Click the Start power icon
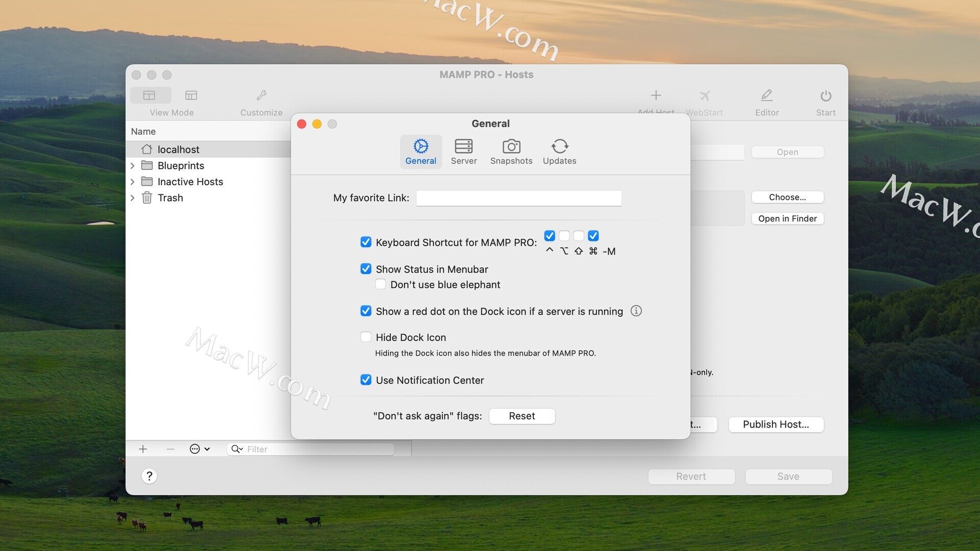The height and width of the screenshot is (551, 980). (x=826, y=95)
